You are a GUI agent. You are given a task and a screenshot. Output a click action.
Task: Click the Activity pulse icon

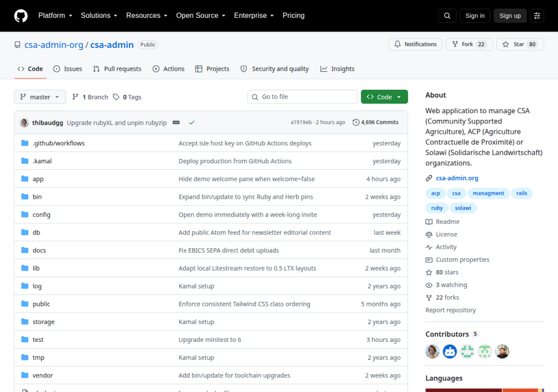(429, 247)
